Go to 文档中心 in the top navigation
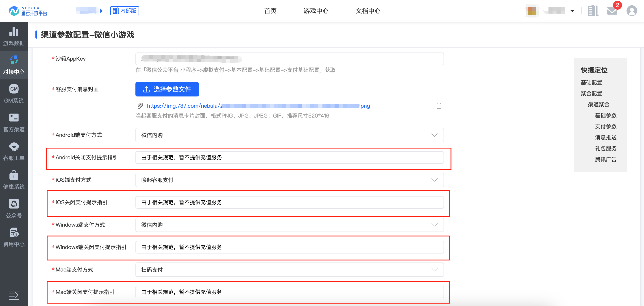This screenshot has height=306, width=644. pyautogui.click(x=368, y=11)
